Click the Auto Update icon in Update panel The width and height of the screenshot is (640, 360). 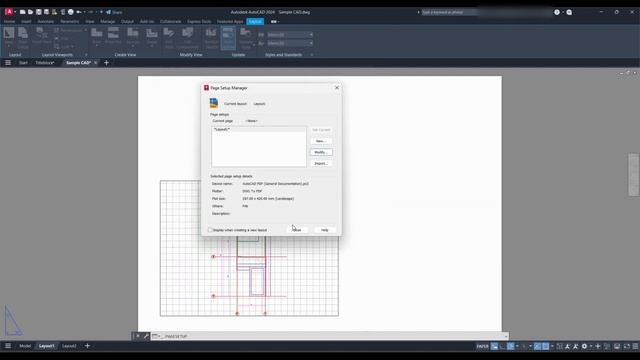point(228,38)
